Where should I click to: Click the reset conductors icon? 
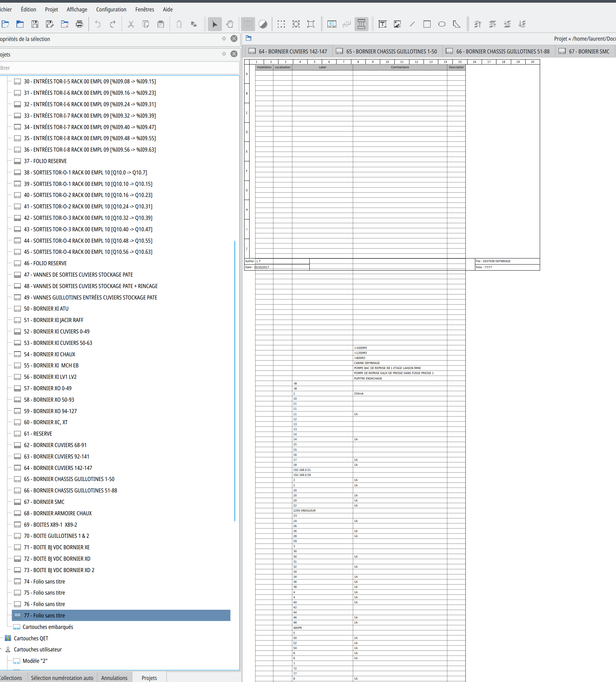coord(347,24)
